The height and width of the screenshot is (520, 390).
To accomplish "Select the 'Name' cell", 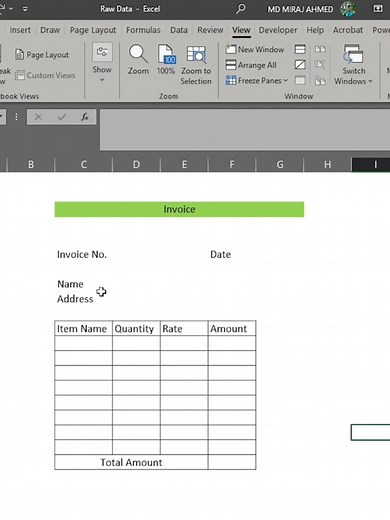I will (x=84, y=284).
